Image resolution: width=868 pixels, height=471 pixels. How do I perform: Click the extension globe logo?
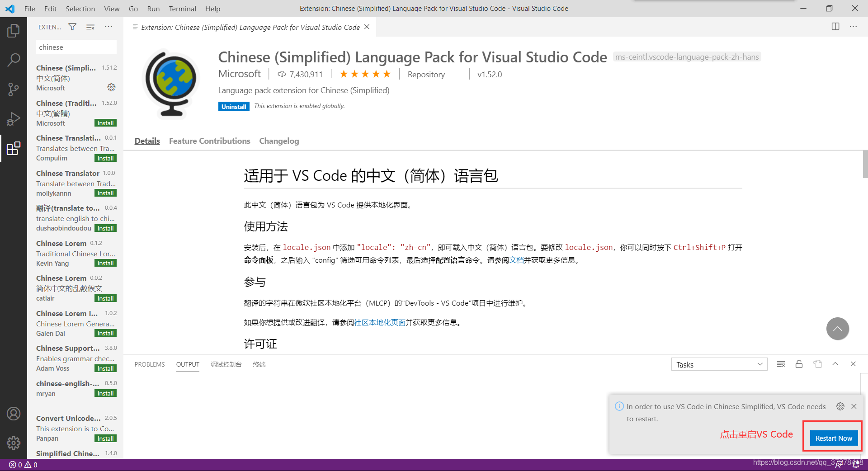click(x=171, y=85)
